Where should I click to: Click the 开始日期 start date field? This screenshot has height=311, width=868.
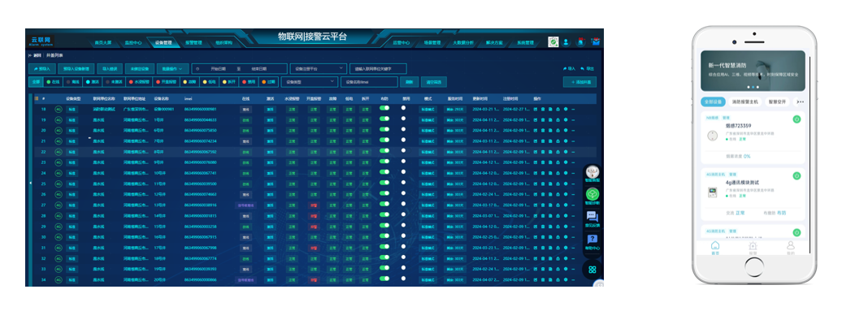(218, 69)
